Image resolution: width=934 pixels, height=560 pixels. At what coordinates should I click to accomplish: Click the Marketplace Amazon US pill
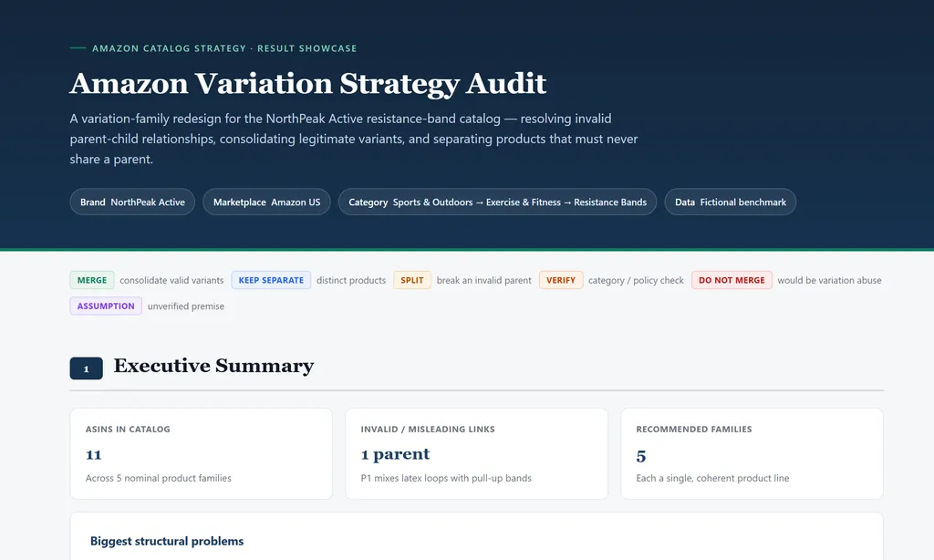point(266,202)
